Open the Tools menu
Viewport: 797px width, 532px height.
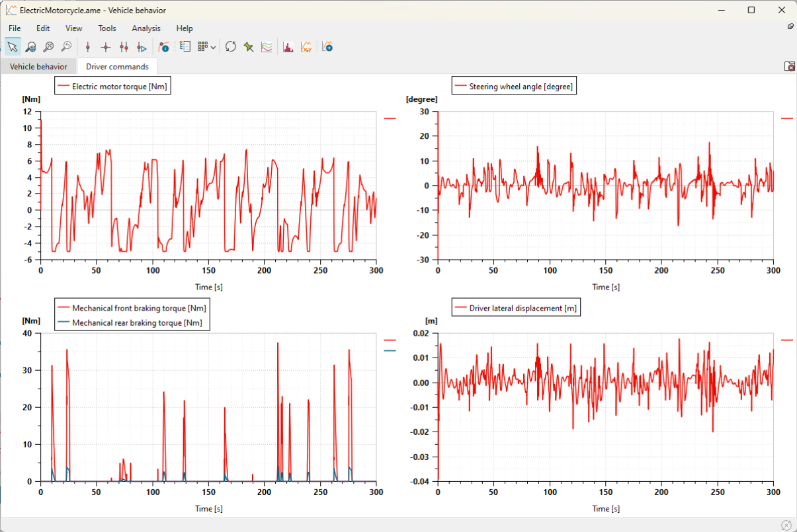(107, 28)
